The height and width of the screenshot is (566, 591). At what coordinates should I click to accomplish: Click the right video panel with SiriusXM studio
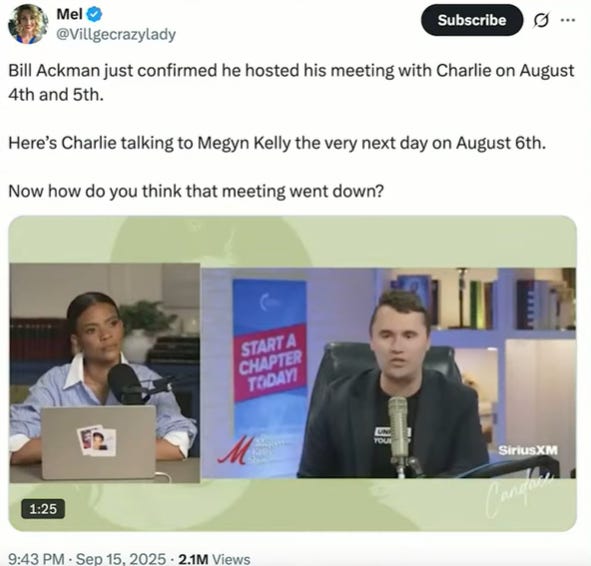[389, 373]
